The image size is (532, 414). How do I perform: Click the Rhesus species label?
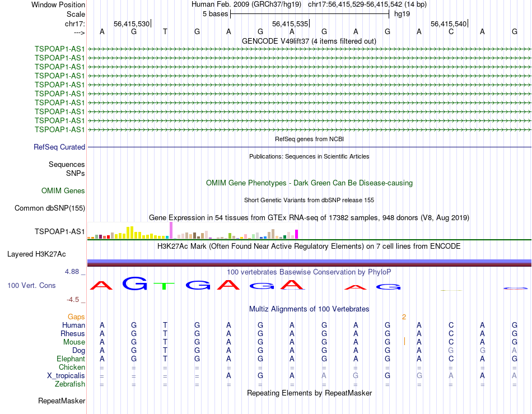73,333
